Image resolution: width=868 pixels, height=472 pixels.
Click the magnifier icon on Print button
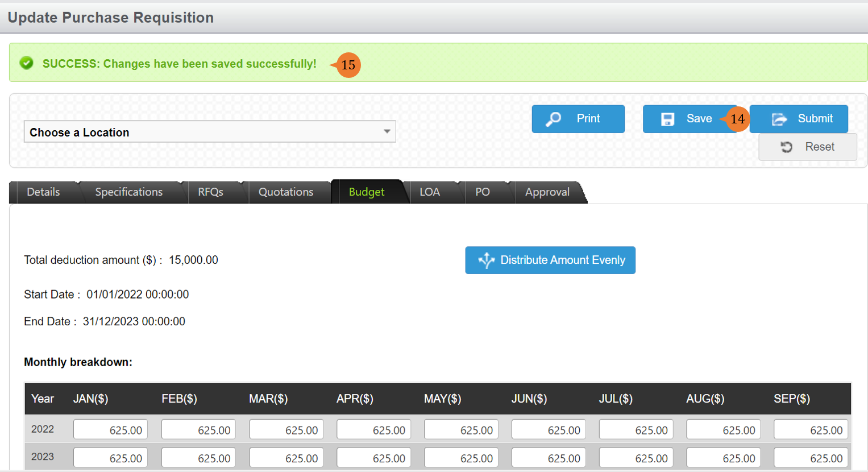point(553,119)
